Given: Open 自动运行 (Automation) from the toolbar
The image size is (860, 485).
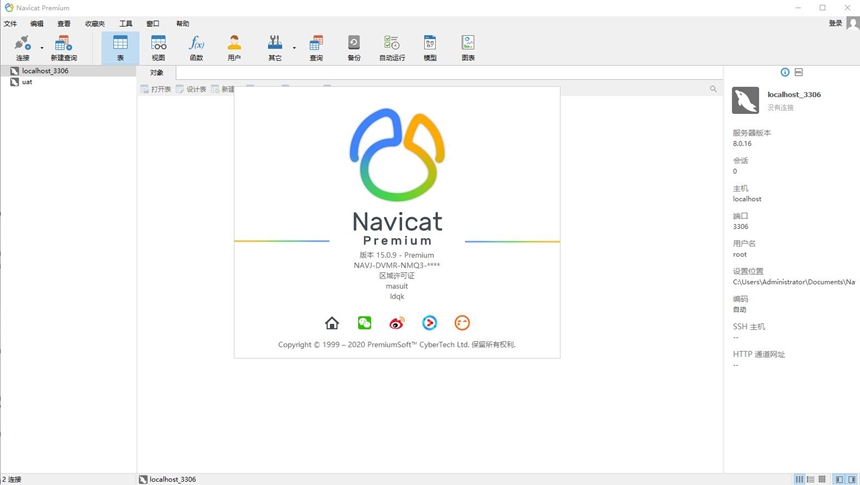Looking at the screenshot, I should pyautogui.click(x=392, y=47).
